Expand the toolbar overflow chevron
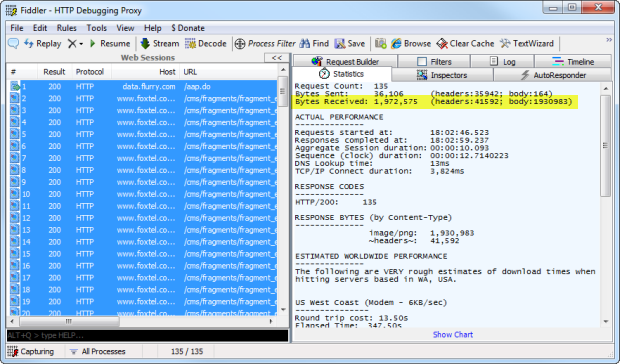 pos(609,40)
